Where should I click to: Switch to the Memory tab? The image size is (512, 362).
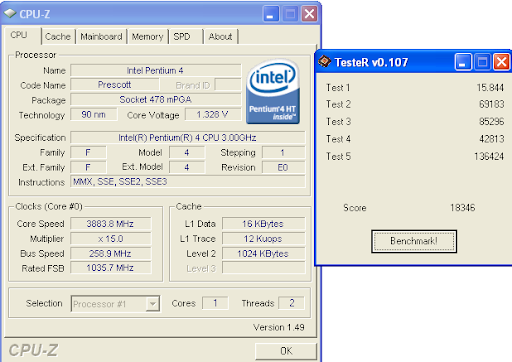(x=147, y=37)
